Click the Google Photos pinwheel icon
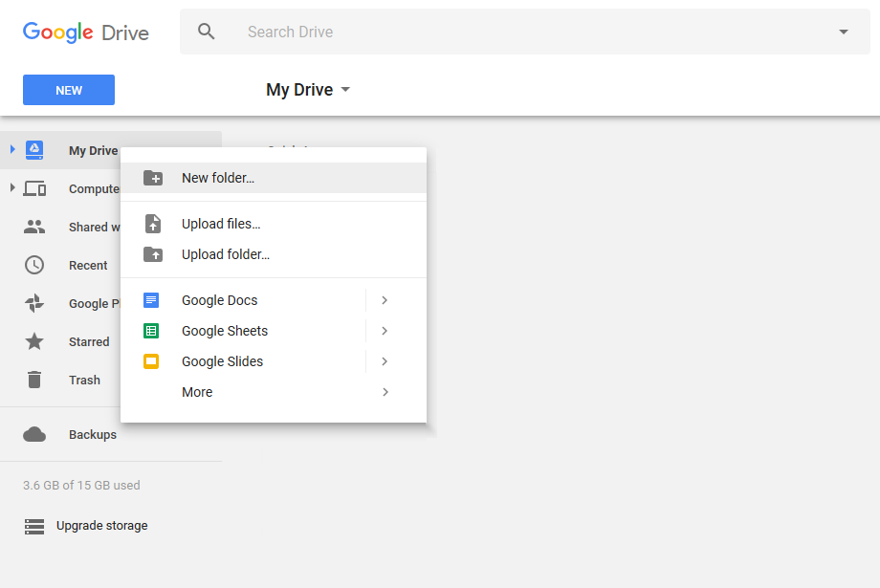Image resolution: width=880 pixels, height=588 pixels. coord(34,303)
